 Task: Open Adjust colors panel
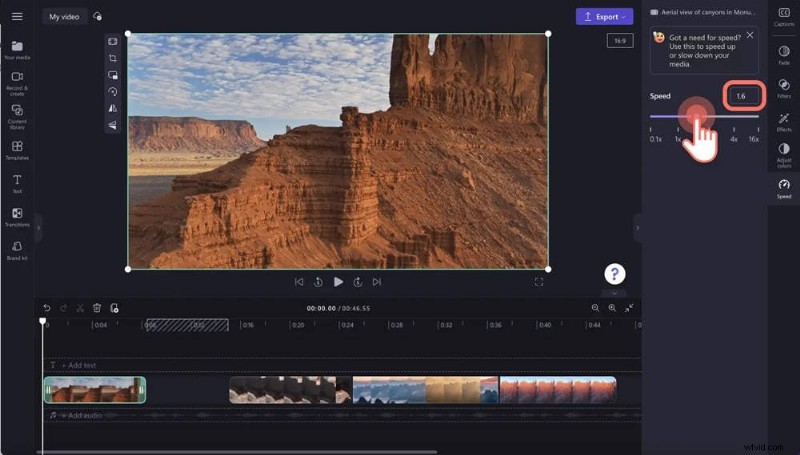pyautogui.click(x=784, y=155)
